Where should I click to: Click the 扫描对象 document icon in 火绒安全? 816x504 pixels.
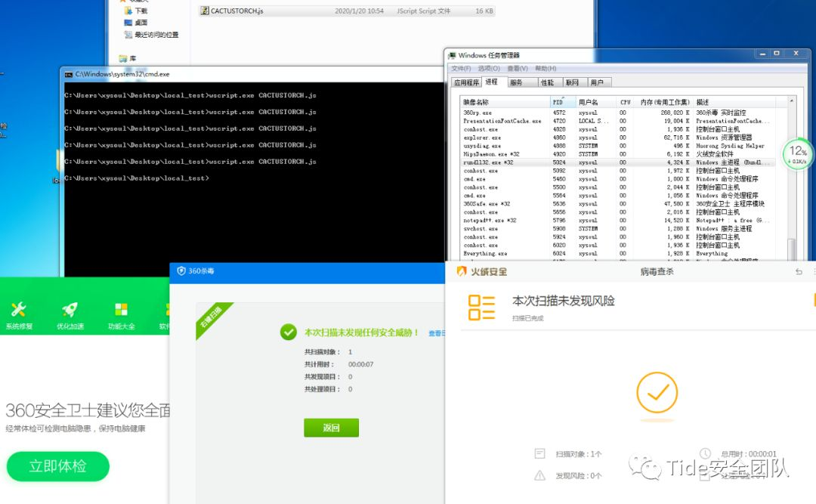point(539,453)
